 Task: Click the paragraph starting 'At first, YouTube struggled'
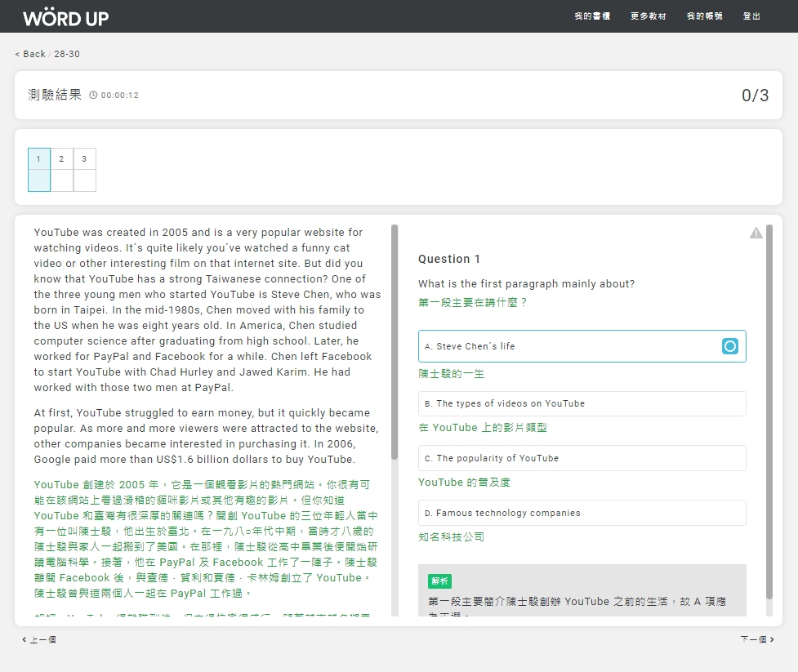(x=206, y=436)
